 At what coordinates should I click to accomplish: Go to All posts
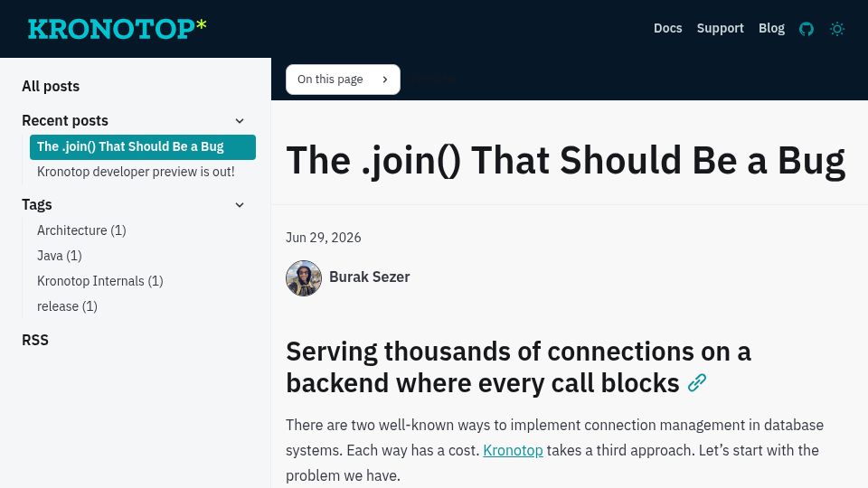tap(51, 87)
